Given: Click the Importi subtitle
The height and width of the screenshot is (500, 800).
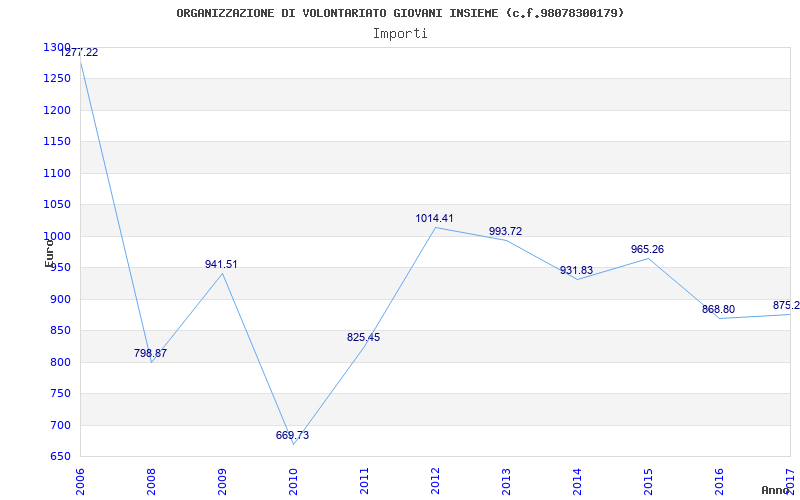Looking at the screenshot, I should (400, 34).
